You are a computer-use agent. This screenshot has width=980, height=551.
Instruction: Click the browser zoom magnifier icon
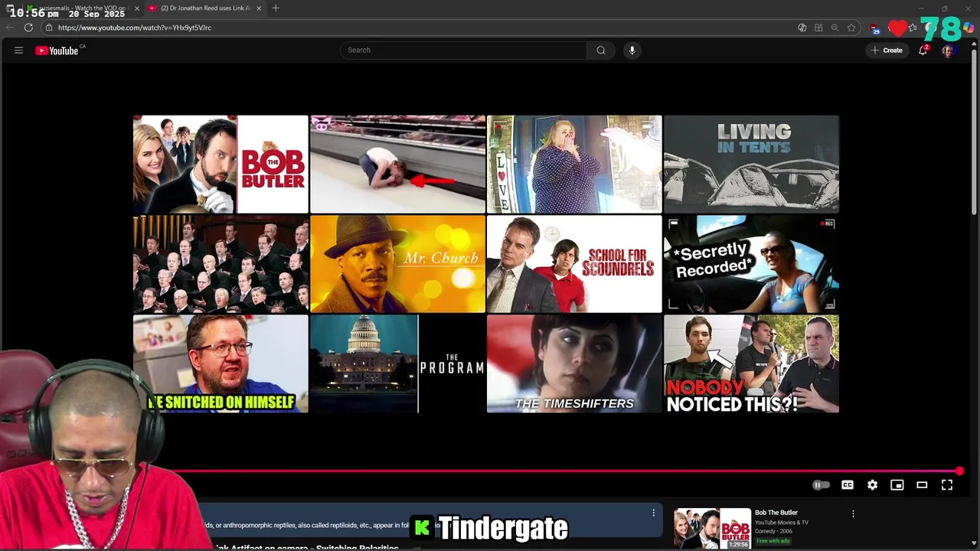[x=835, y=28]
